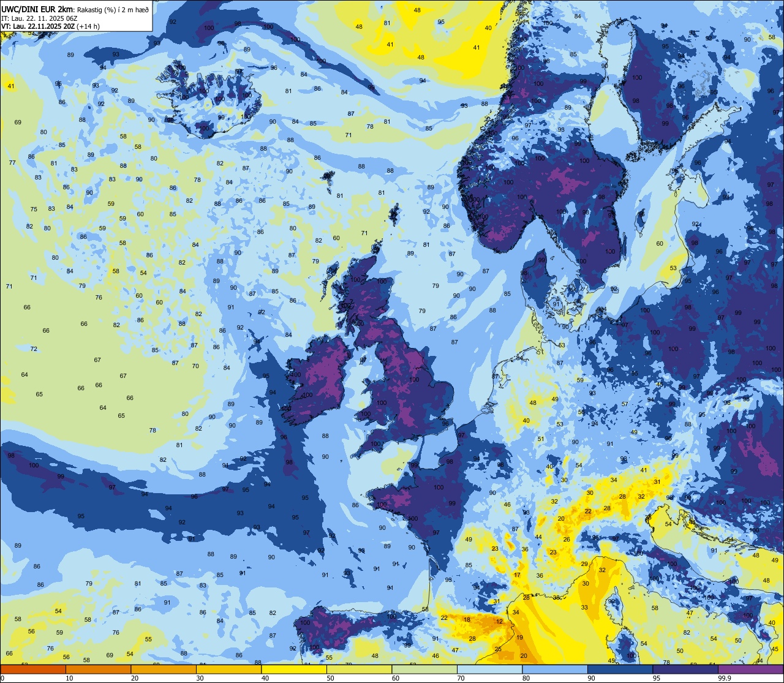Click the map humidity value 77
The image size is (784, 683).
tap(12, 162)
